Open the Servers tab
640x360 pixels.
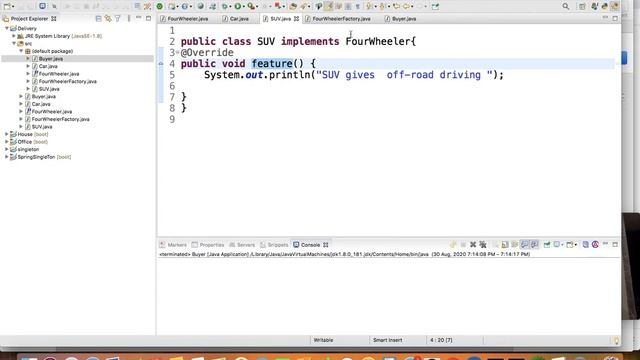click(x=242, y=245)
